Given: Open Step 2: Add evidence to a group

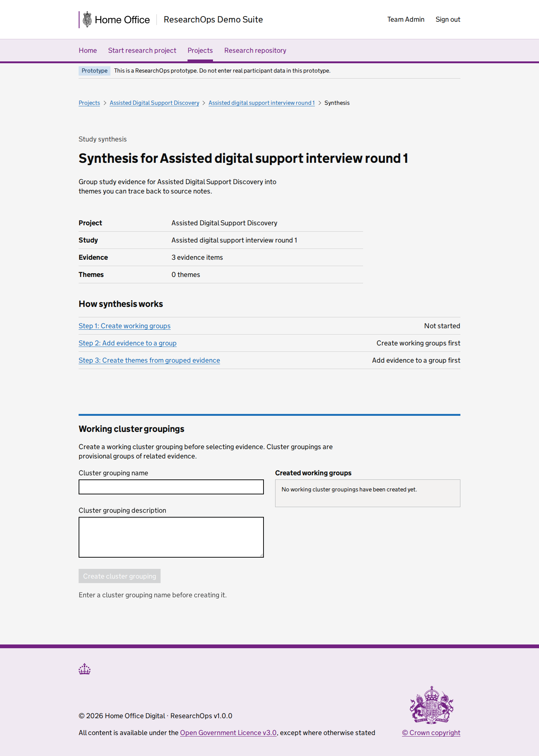Looking at the screenshot, I should (x=128, y=343).
